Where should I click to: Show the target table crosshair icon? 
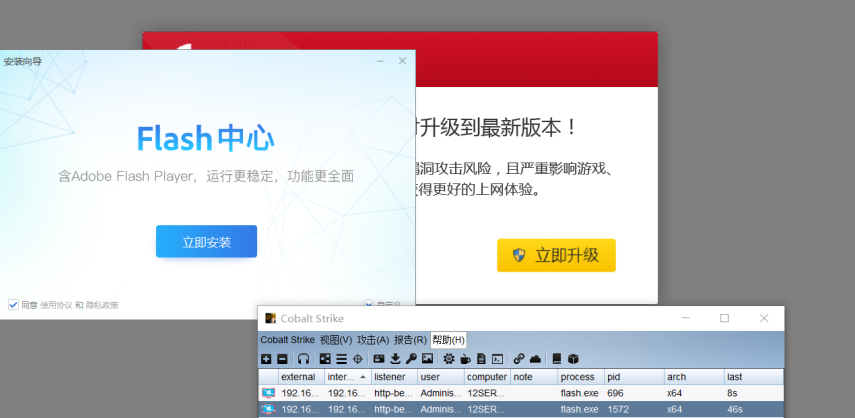pos(358,359)
